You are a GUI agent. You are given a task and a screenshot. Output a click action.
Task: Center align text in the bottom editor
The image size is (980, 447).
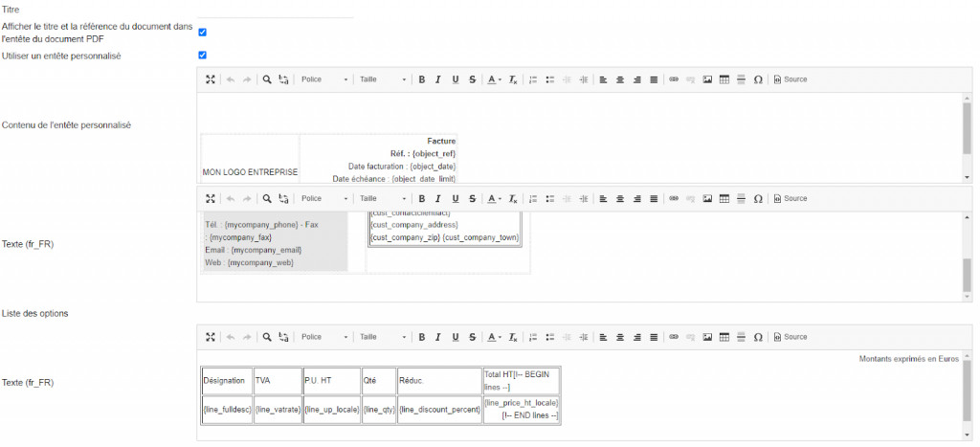tap(620, 337)
